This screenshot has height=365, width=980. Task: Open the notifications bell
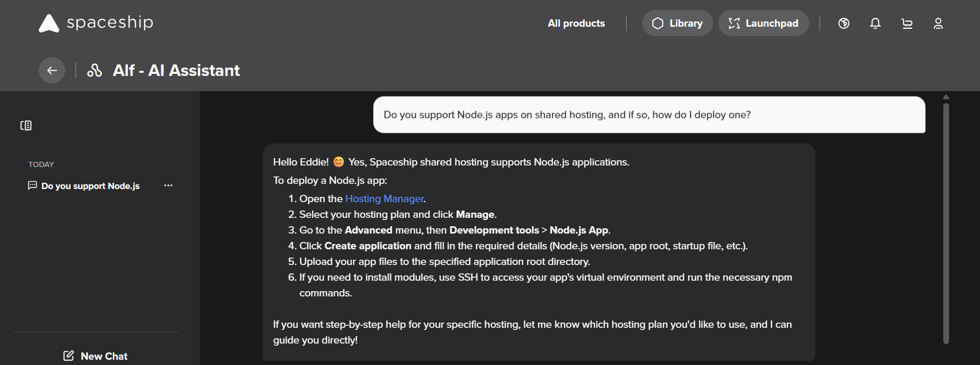(x=875, y=23)
